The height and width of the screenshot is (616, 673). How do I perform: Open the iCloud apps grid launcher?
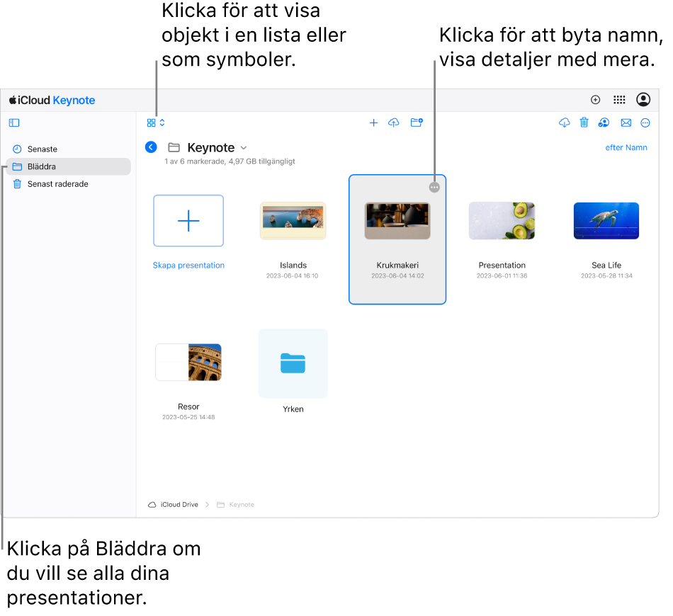click(x=619, y=100)
